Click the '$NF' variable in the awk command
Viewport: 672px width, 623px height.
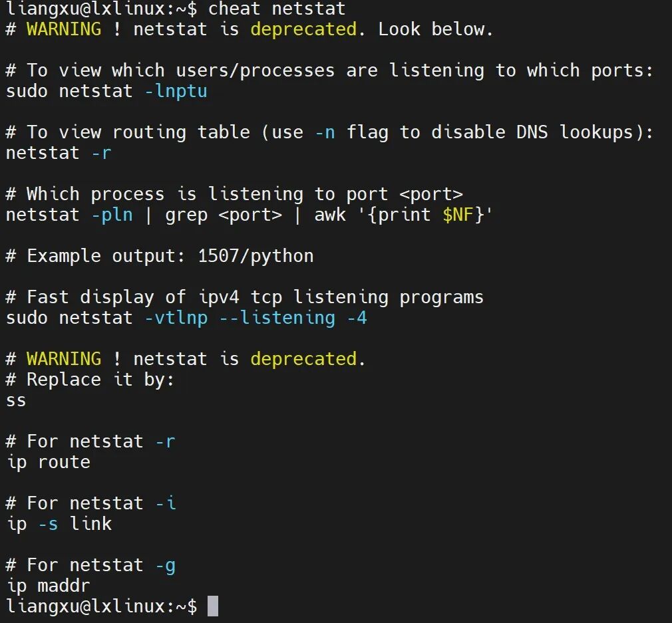pos(458,215)
